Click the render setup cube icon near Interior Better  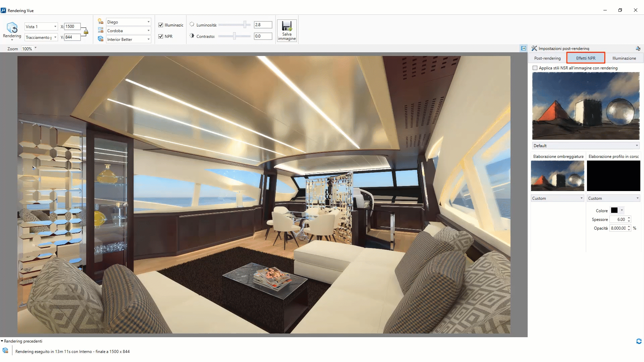click(100, 39)
